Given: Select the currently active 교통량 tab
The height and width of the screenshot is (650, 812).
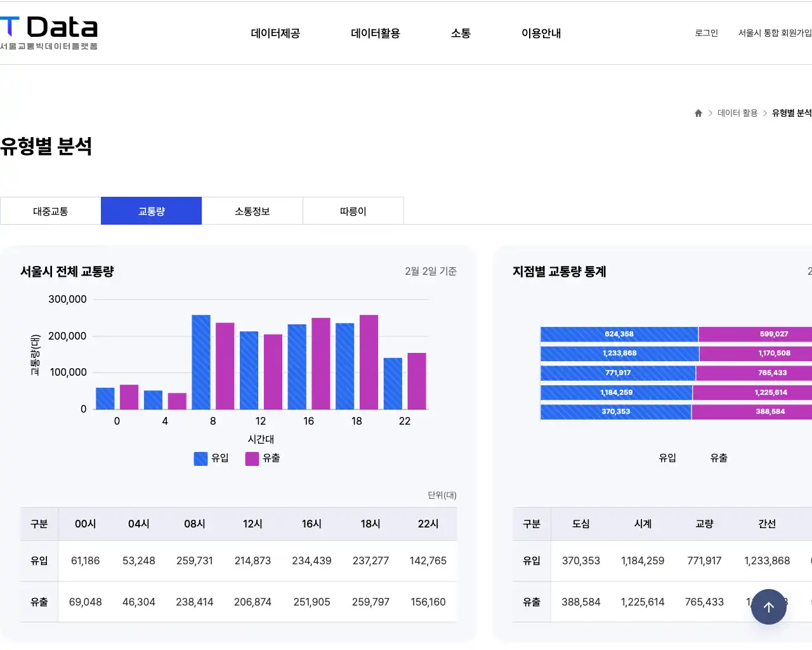Looking at the screenshot, I should click(x=151, y=210).
